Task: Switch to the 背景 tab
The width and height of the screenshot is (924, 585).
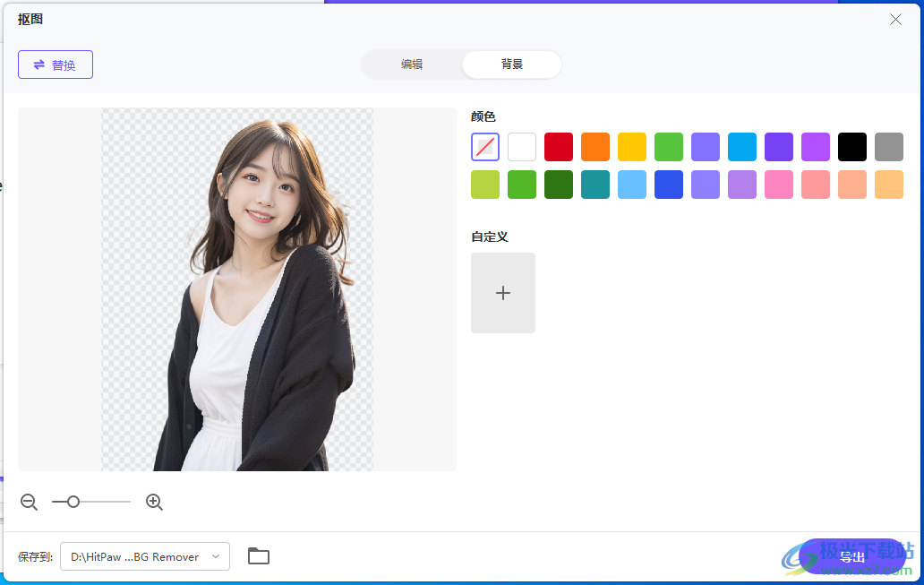Action: 510,64
